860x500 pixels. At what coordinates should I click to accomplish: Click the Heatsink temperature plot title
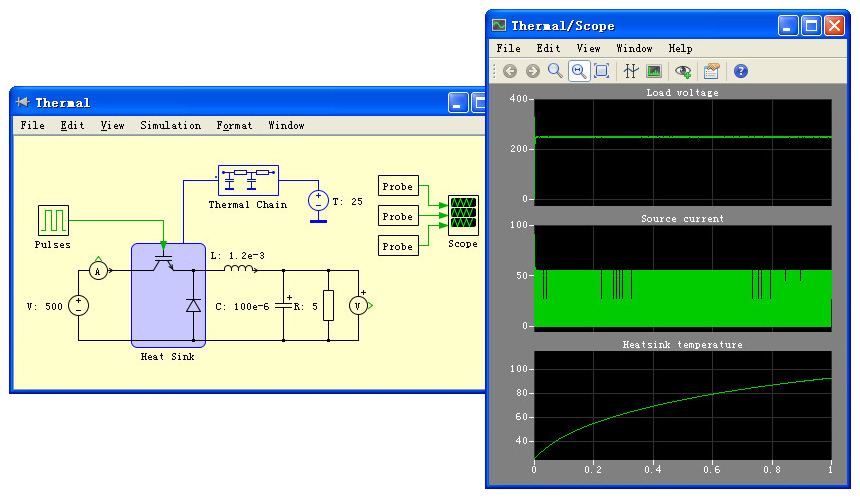pyautogui.click(x=682, y=345)
